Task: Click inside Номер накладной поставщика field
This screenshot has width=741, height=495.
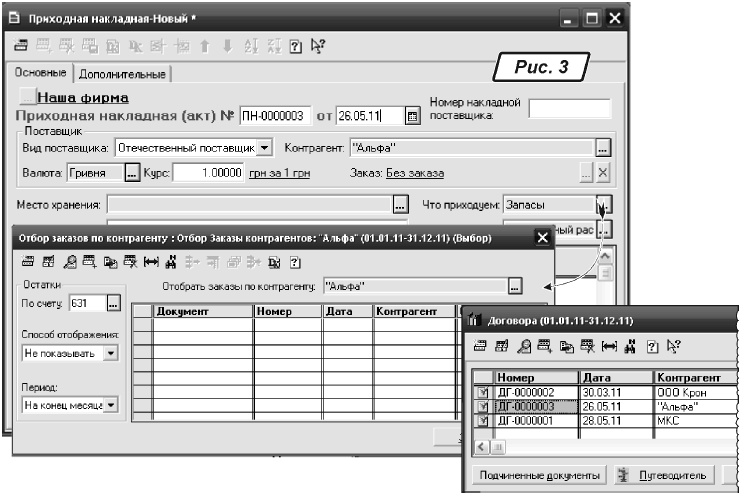Action: point(568,110)
